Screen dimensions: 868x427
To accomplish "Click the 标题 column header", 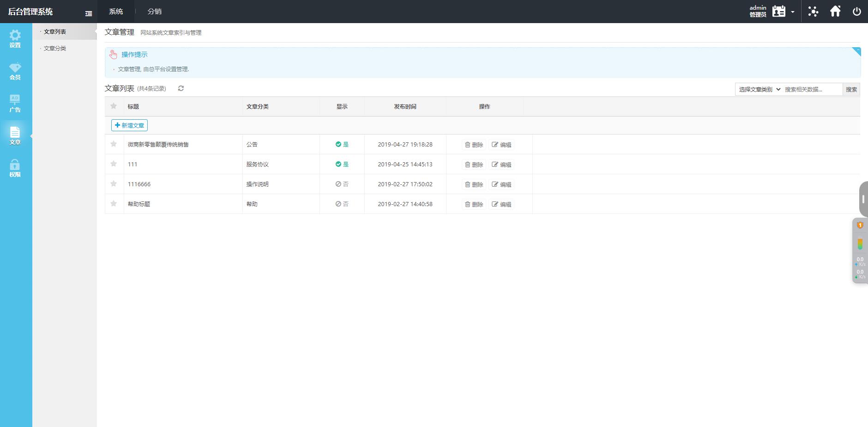I will 133,107.
